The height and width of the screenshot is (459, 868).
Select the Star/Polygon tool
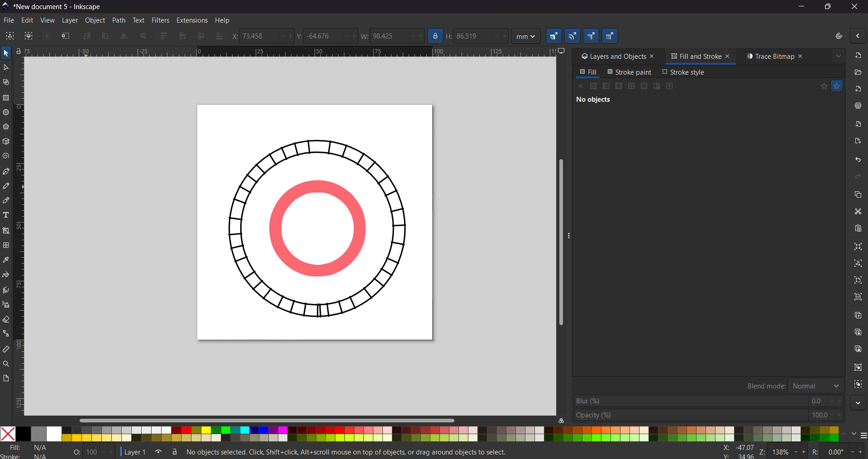coord(6,127)
